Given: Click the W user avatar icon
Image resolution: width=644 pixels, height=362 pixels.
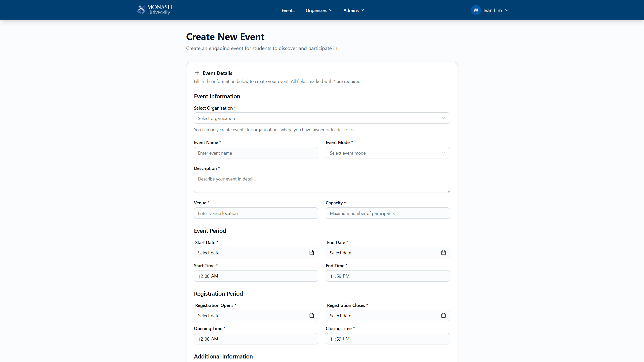Looking at the screenshot, I should pyautogui.click(x=476, y=10).
